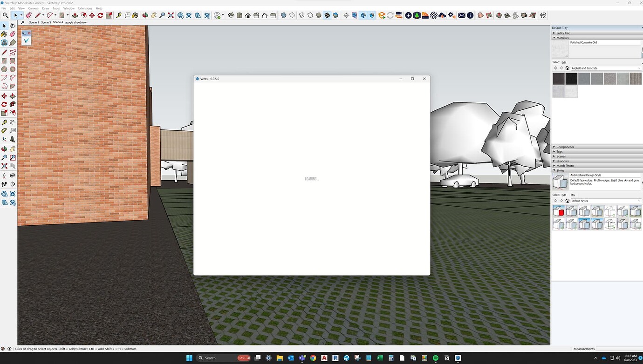The height and width of the screenshot is (364, 643).
Task: Open the In Model materials with home icon
Action: coord(568,68)
